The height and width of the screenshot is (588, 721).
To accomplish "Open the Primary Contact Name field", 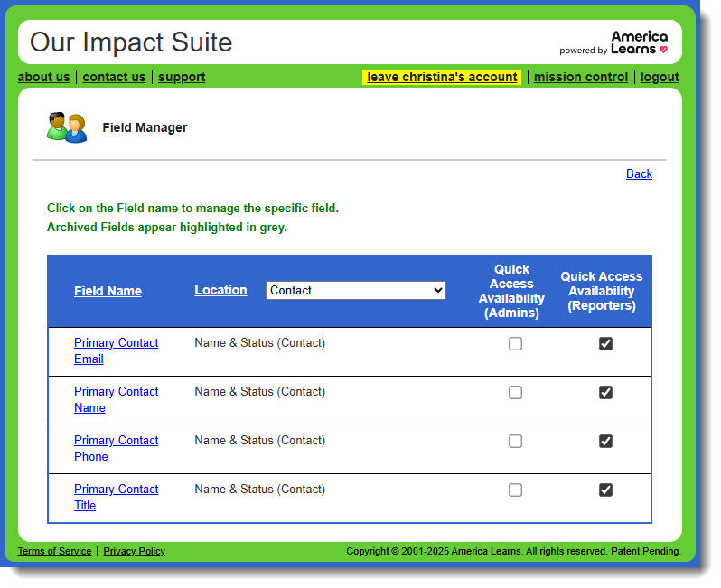I will click(116, 399).
